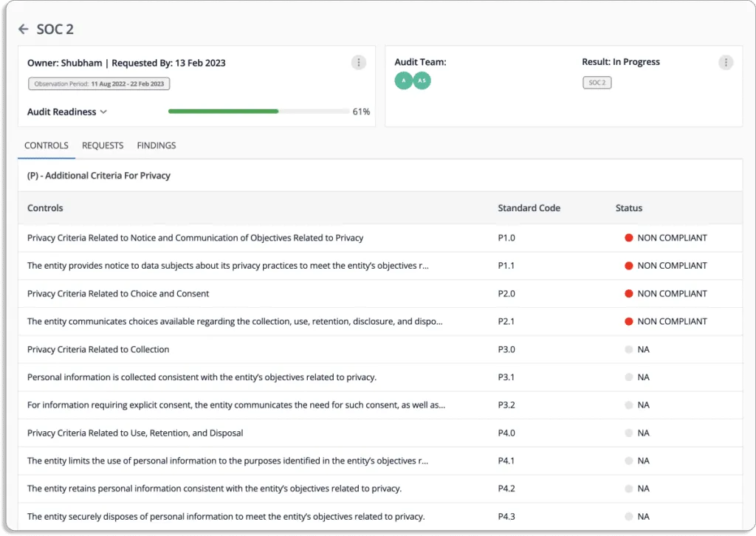The height and width of the screenshot is (536, 756).
Task: Click standard code P2.0
Action: 506,294
